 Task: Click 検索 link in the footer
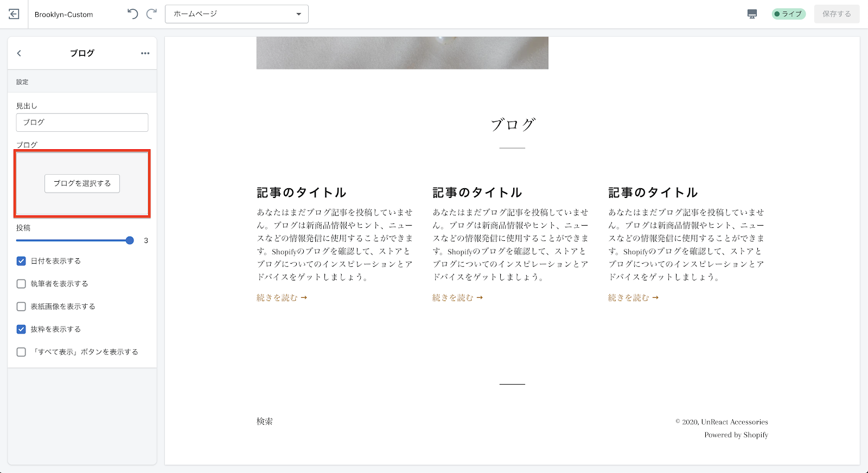pos(265,421)
